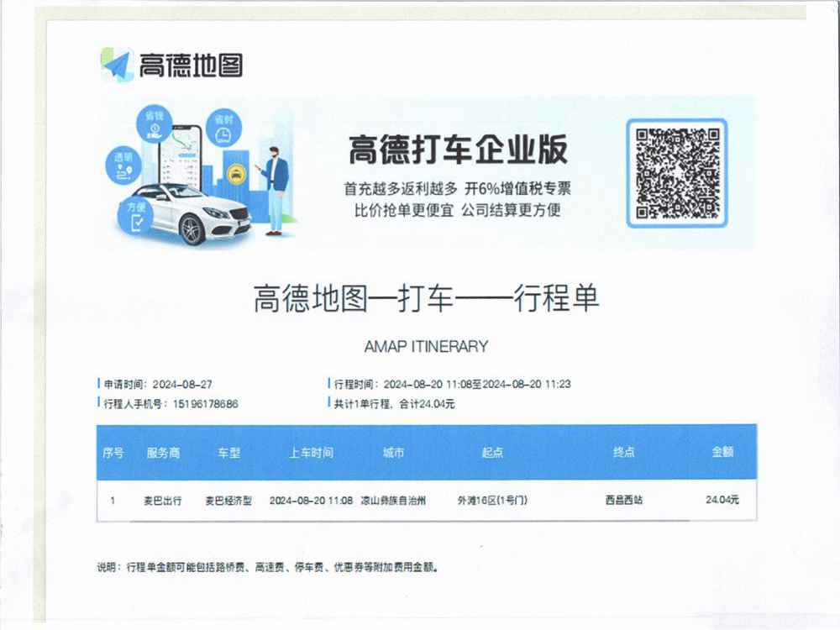The image size is (840, 630).
Task: Click the 凉山彝族自治州 cell
Action: tap(393, 501)
